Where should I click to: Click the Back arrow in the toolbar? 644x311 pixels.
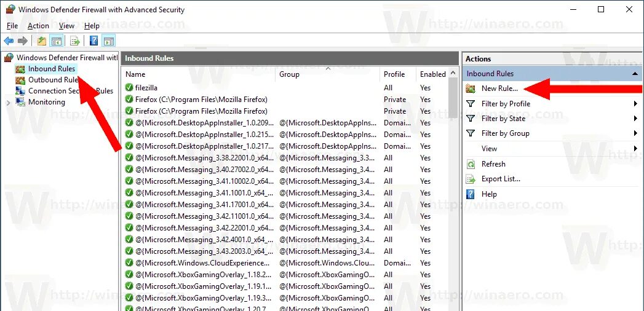click(x=9, y=41)
